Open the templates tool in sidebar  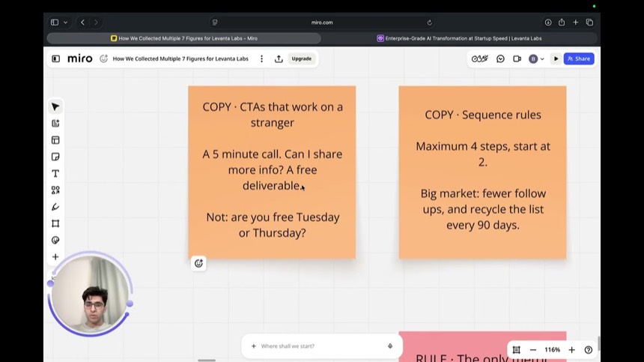pyautogui.click(x=55, y=140)
